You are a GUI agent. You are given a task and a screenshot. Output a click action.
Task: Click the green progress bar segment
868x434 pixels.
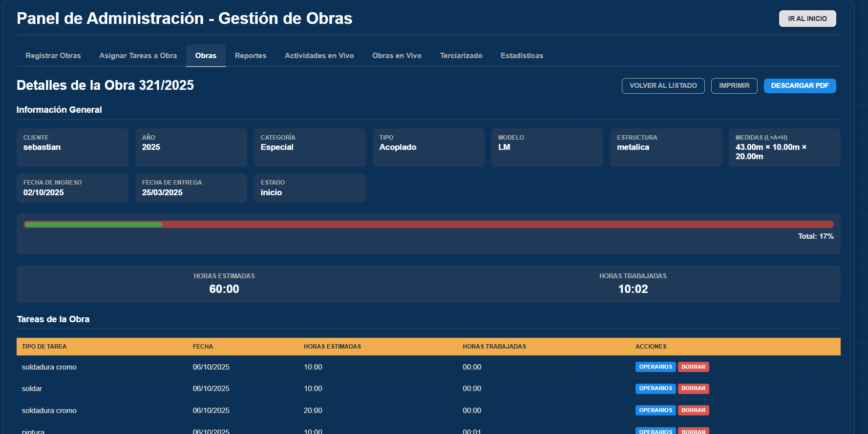[x=93, y=225]
